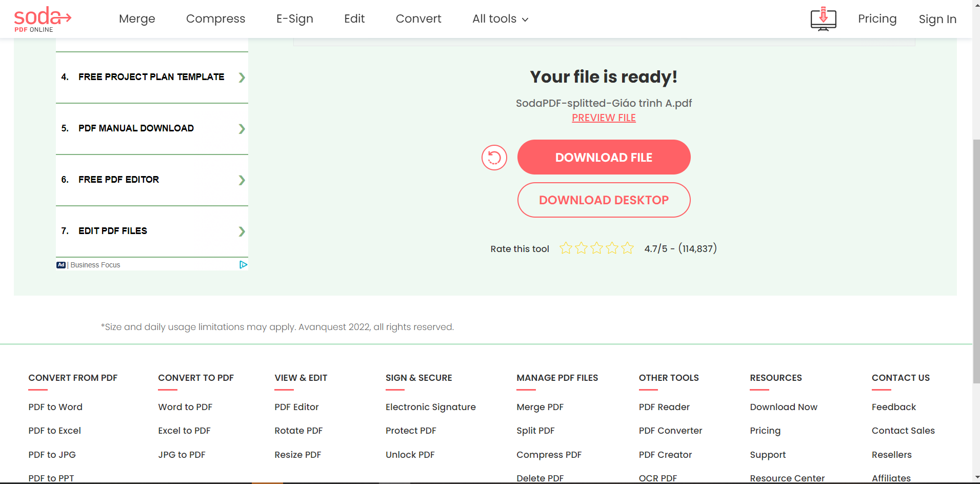
Task: Click FREE PROJECT PLAN TEMPLATE ad text
Action: coord(151,77)
